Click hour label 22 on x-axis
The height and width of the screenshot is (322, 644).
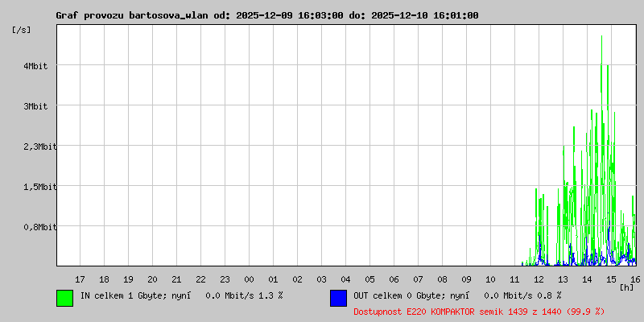pyautogui.click(x=200, y=279)
